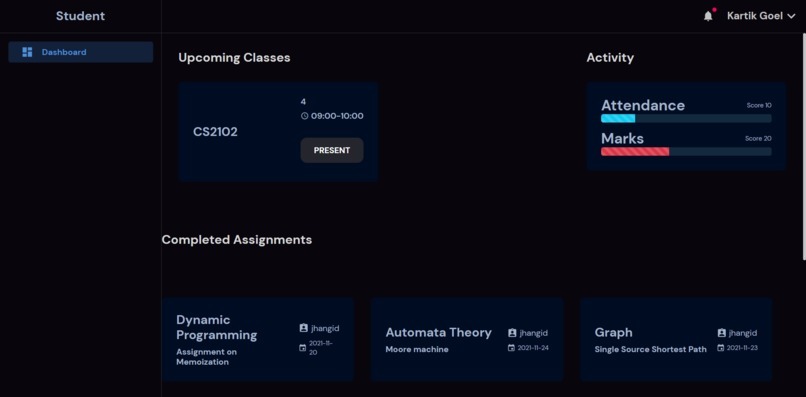Open the Graph assignment title
806x397 pixels.
point(613,333)
